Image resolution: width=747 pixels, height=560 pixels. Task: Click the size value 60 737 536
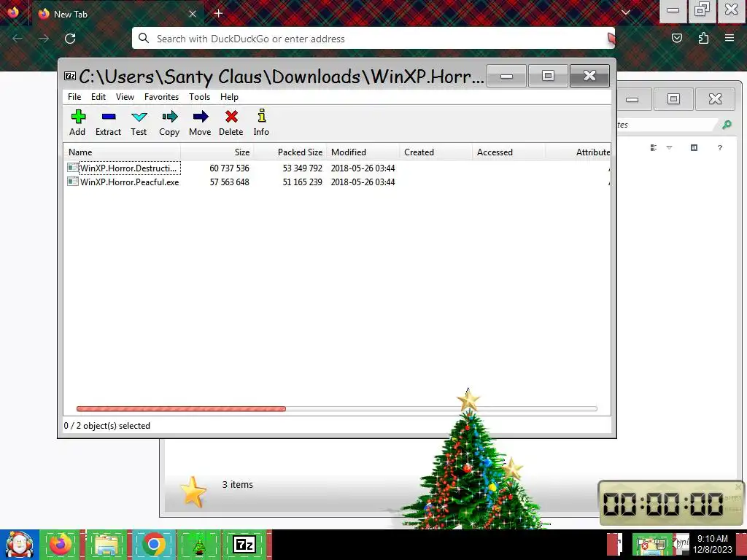point(229,168)
